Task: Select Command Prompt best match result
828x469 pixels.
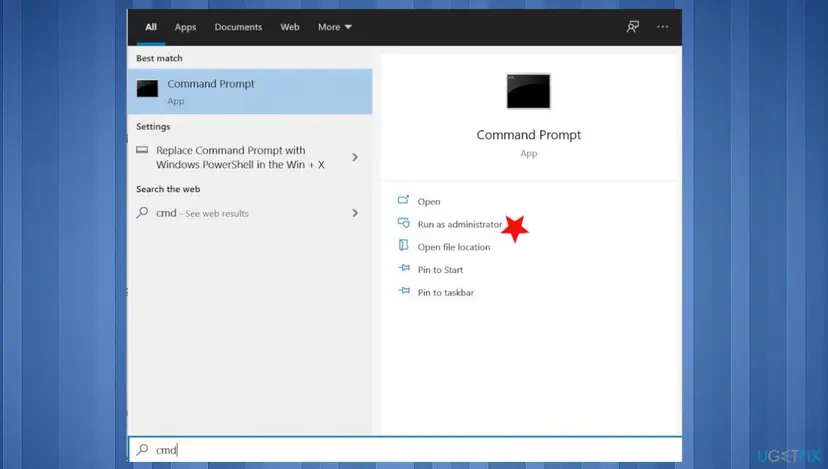Action: 250,91
